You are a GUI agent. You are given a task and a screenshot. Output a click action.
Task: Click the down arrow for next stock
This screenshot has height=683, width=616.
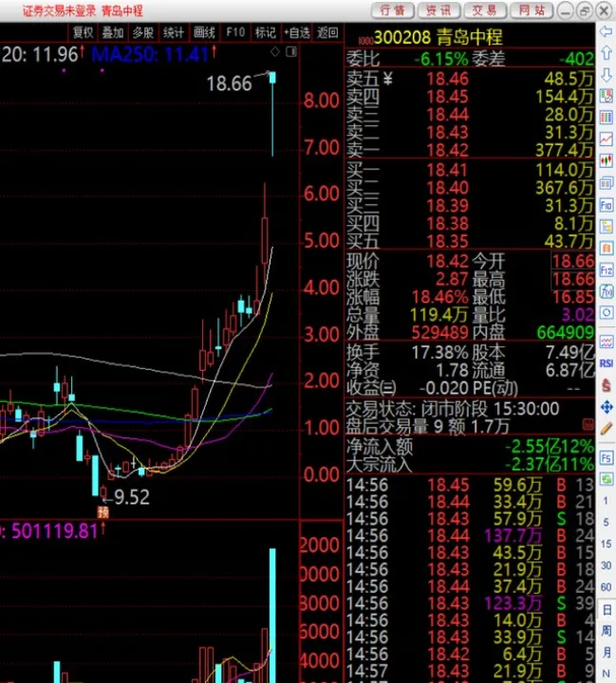[x=606, y=75]
